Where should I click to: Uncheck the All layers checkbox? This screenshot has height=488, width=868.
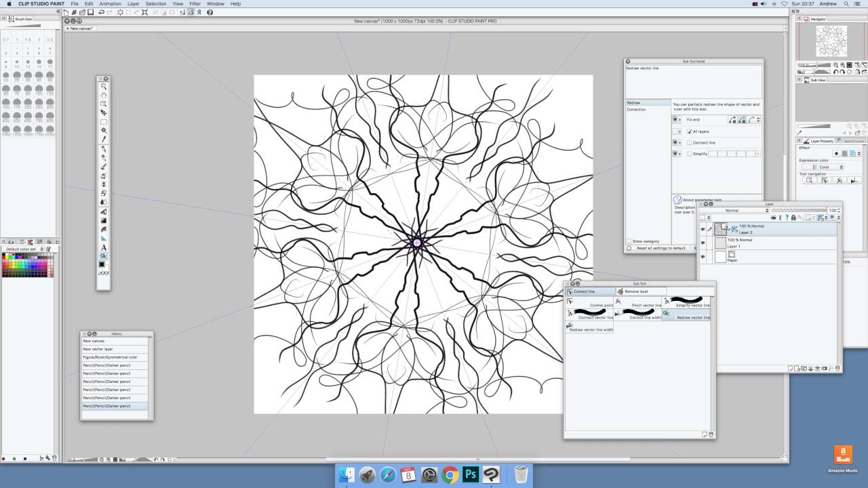click(x=690, y=131)
